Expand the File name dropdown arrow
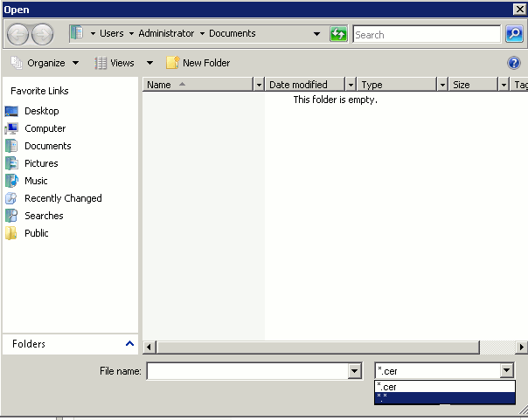The width and height of the screenshot is (528, 420). pyautogui.click(x=354, y=371)
